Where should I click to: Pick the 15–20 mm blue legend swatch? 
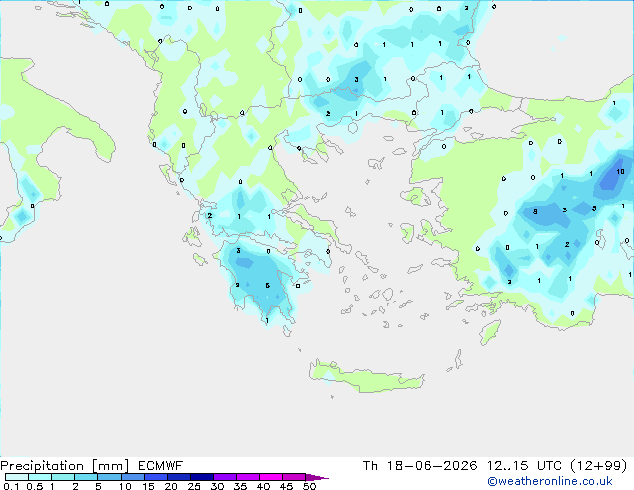(x=156, y=477)
